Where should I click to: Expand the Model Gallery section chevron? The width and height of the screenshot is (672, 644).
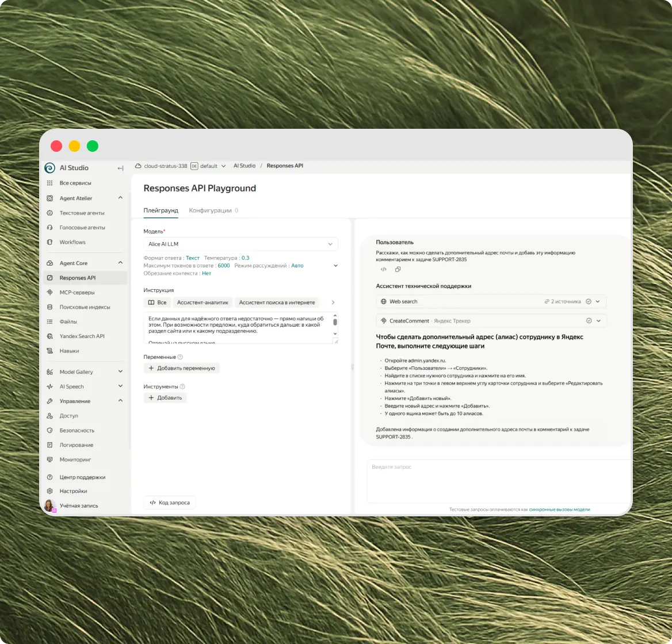120,371
